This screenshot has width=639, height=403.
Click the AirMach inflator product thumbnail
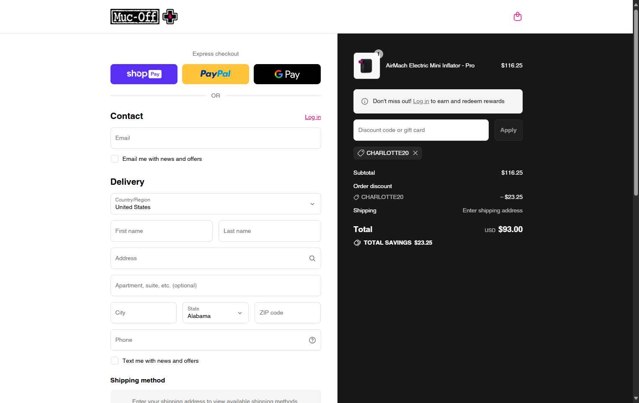tap(367, 66)
